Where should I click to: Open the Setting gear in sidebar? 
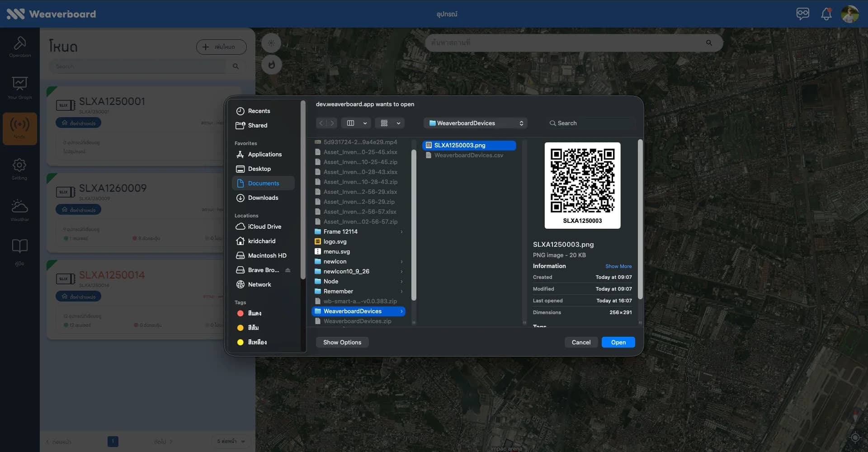tap(19, 169)
